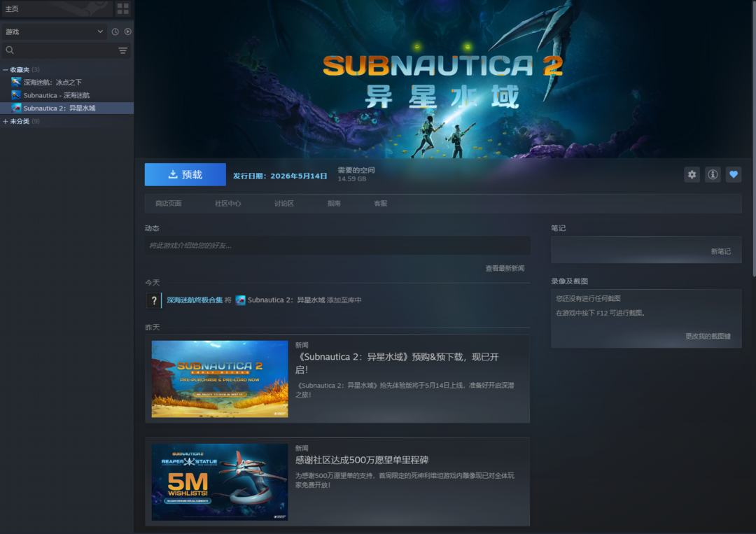The height and width of the screenshot is (534, 756).
Task: Toggle favorite heart icon for Subnautica 2
Action: tap(734, 174)
